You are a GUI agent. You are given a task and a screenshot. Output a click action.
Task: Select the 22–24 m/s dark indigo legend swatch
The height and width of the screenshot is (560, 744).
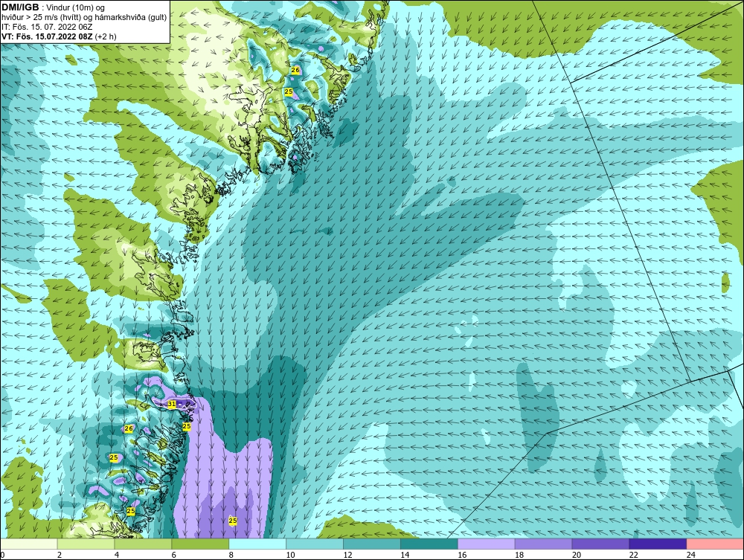coord(658,544)
